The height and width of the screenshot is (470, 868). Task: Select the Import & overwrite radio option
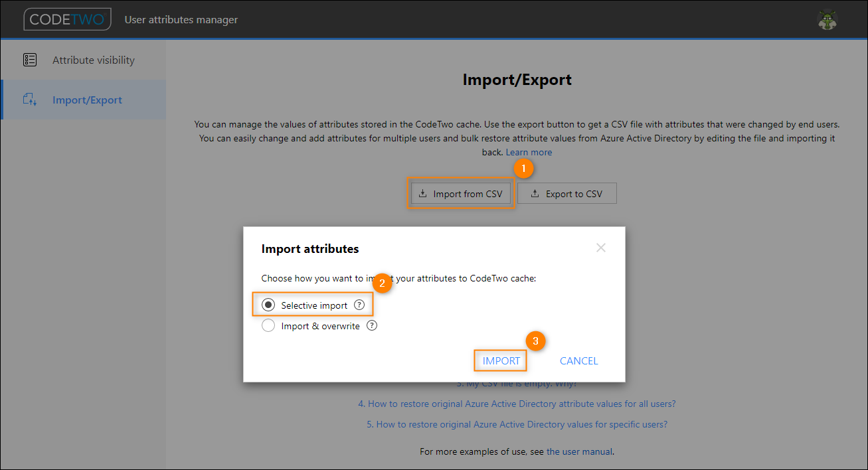[268, 326]
